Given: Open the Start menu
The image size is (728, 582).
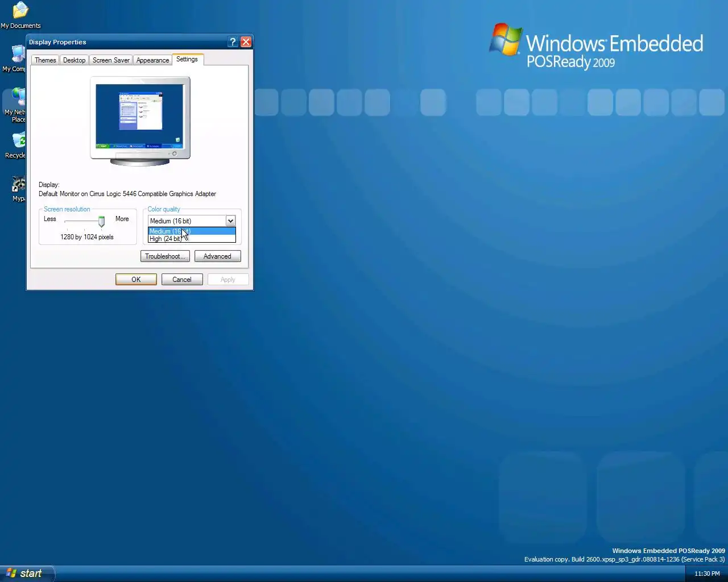Looking at the screenshot, I should [27, 573].
